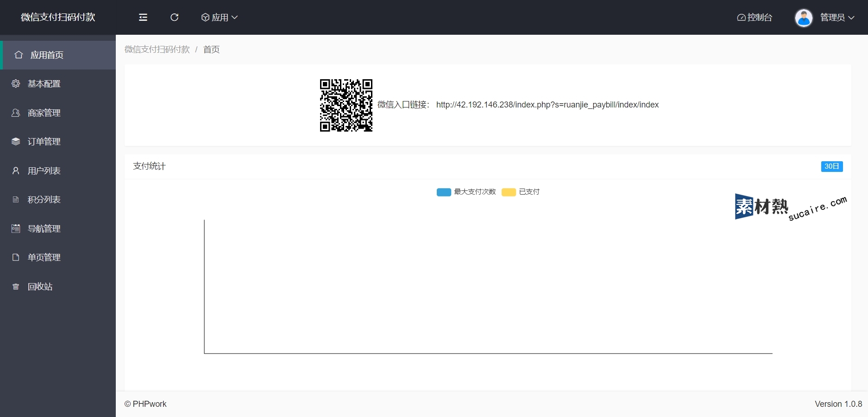Screen dimensions: 868x417
Task: Click the document icon beside 积分列表
Action: [x=16, y=200]
